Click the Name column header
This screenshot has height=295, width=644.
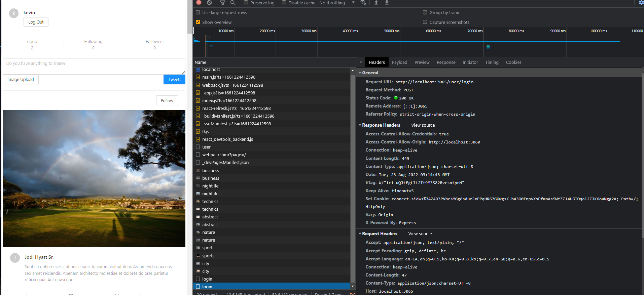[274, 62]
